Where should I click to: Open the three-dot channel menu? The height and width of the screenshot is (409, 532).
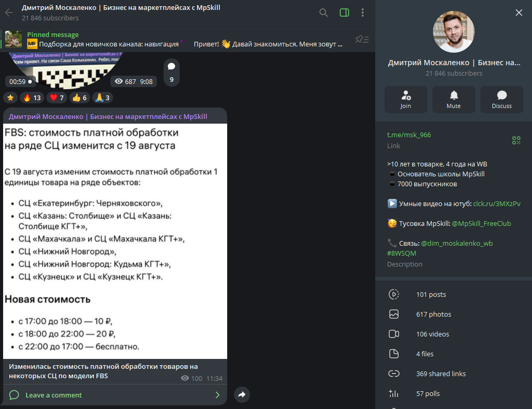coord(363,13)
